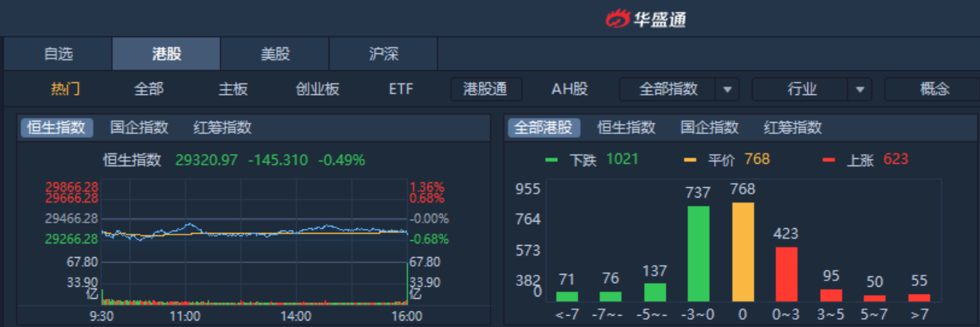This screenshot has height=327, width=980.
Task: Click the red 上涨 legend marker
Action: pos(828,160)
